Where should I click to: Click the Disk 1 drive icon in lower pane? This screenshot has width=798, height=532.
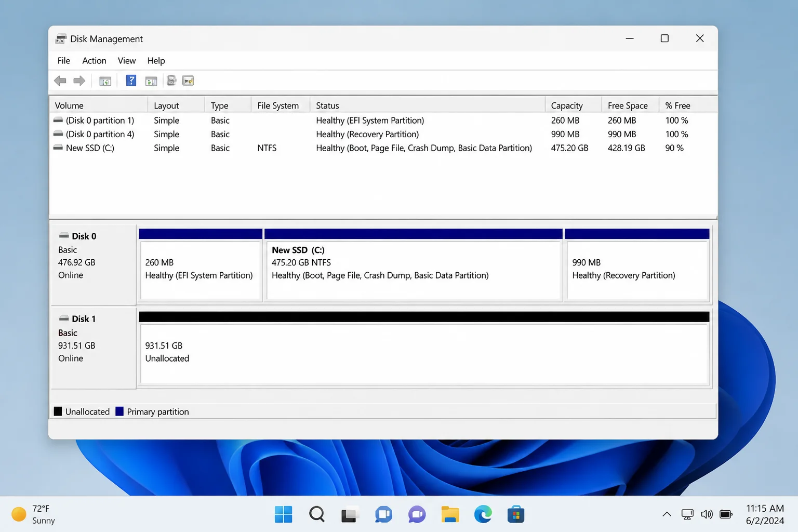[64, 318]
